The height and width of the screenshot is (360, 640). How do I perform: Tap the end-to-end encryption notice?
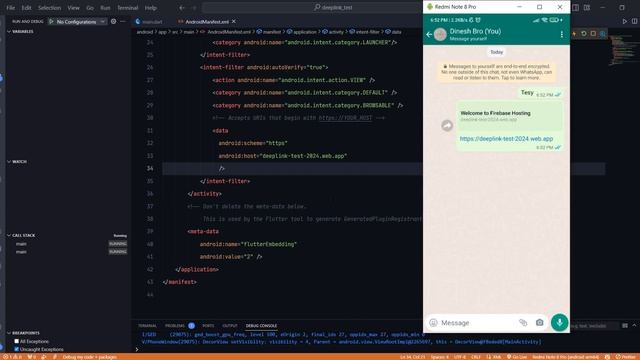(x=496, y=72)
